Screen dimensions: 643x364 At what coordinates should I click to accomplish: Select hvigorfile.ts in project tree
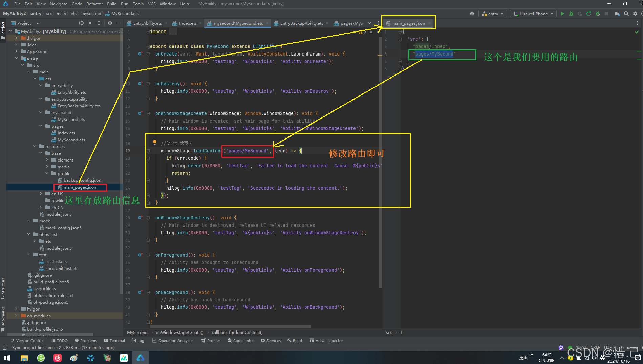(44, 288)
